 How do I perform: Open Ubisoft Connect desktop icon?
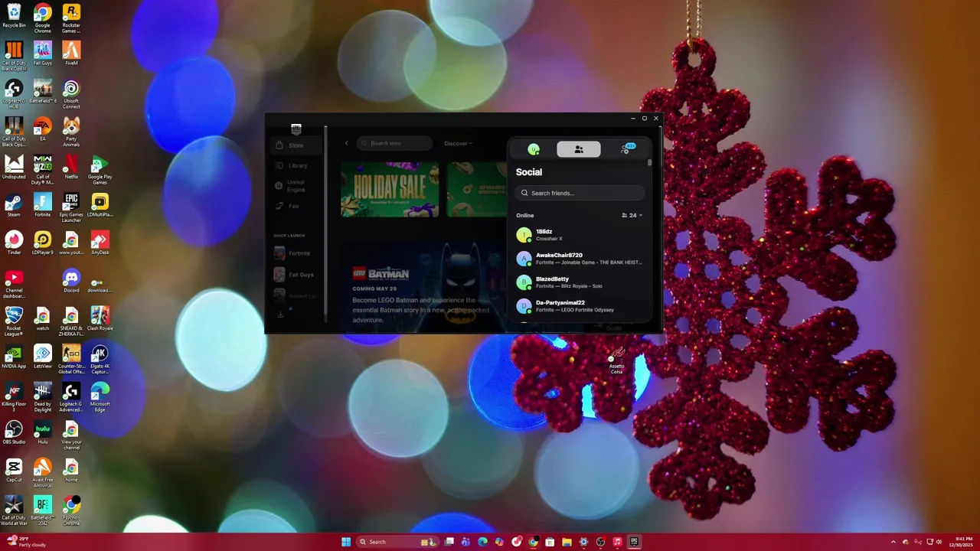click(x=71, y=94)
